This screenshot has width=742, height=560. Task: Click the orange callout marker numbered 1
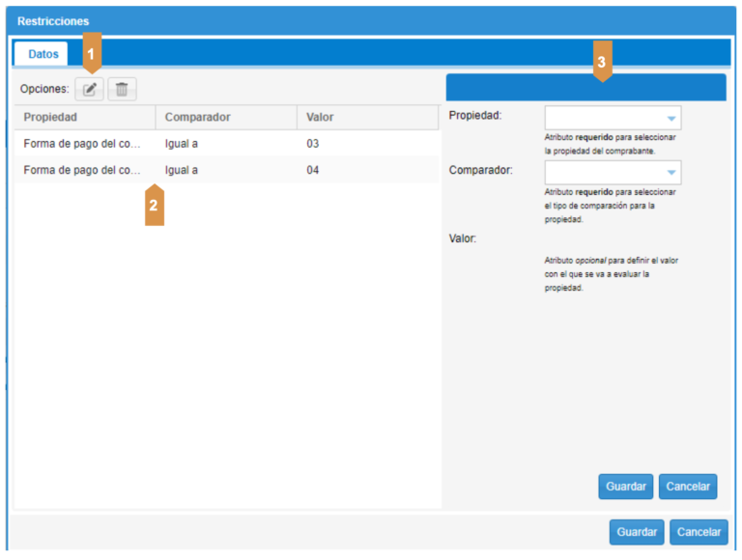93,50
